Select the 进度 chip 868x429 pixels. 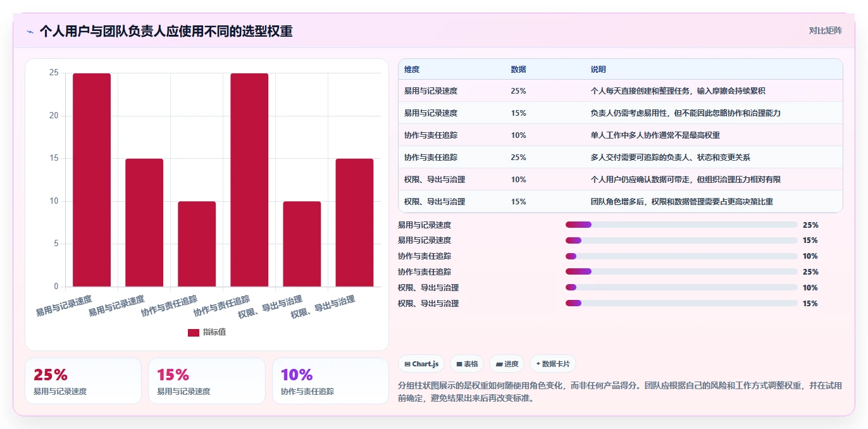tap(507, 364)
